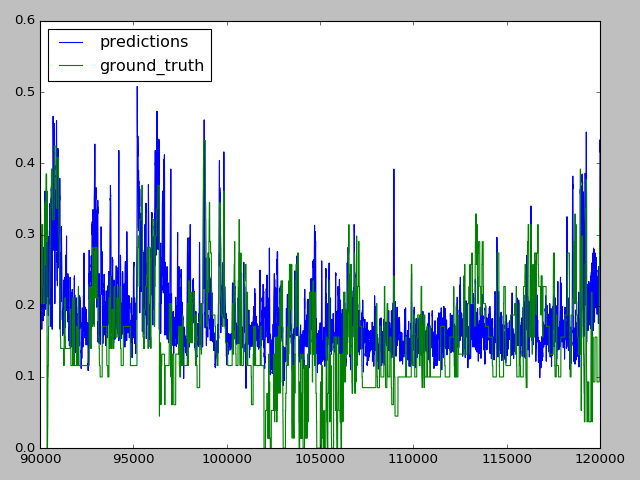Click the x-axis tick label 115000

[x=507, y=459]
